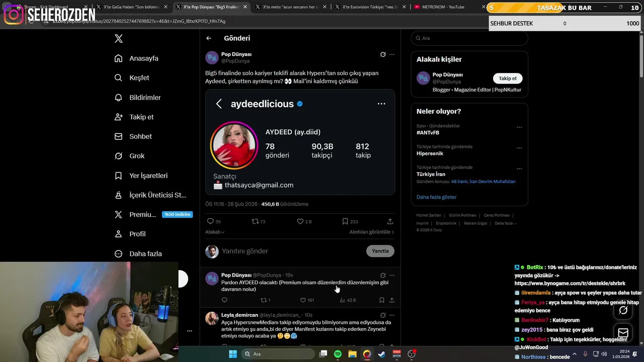
Task: Open Grok from the sidebar
Action: click(x=129, y=156)
